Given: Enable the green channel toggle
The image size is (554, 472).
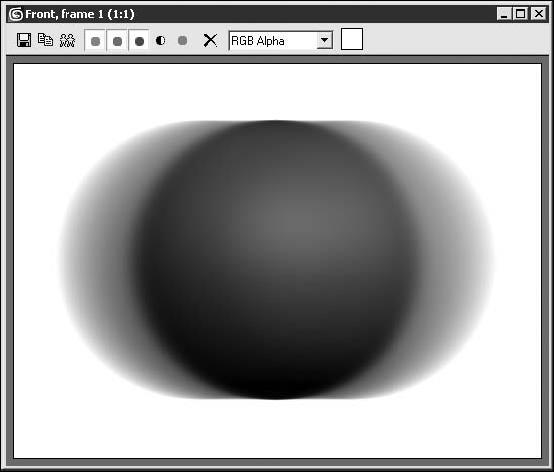Looking at the screenshot, I should point(117,41).
